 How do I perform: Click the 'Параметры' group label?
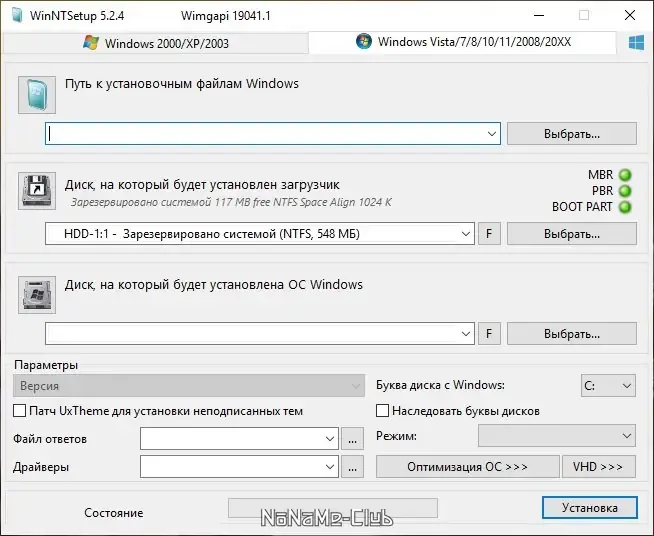point(46,365)
